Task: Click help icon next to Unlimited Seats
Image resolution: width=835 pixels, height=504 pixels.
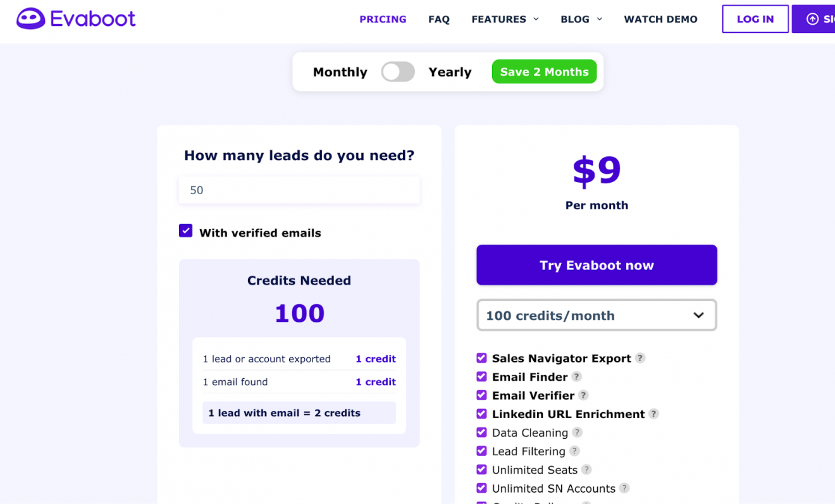Action: coord(586,470)
